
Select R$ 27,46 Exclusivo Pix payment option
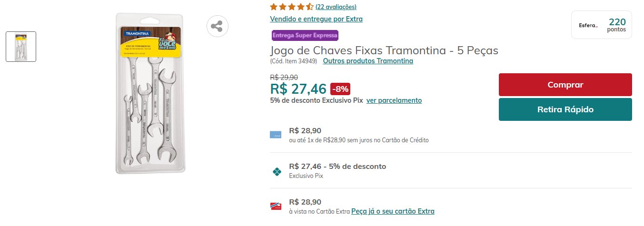point(450,171)
